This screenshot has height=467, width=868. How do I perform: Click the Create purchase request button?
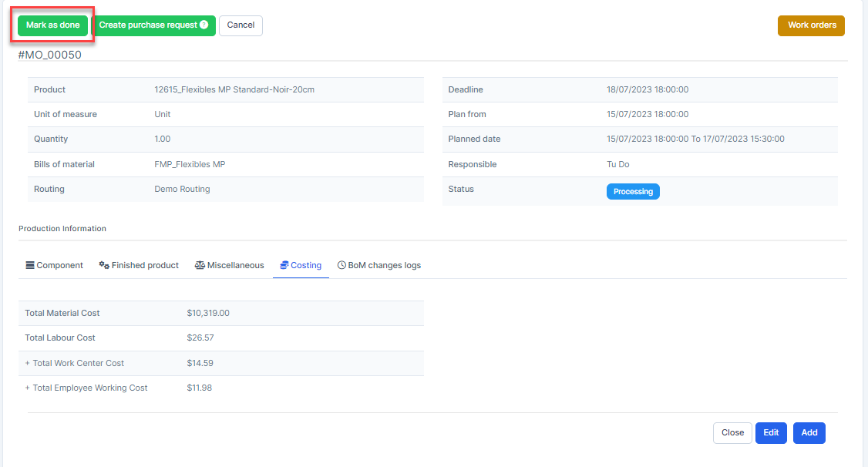pos(148,25)
